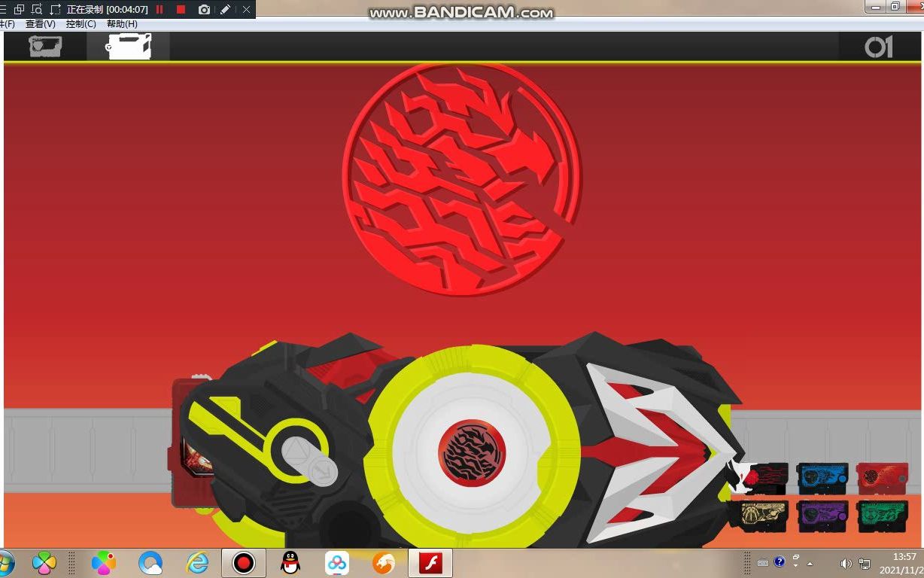The height and width of the screenshot is (578, 924).
Task: Restore the Flash Player window size
Action: [895, 7]
